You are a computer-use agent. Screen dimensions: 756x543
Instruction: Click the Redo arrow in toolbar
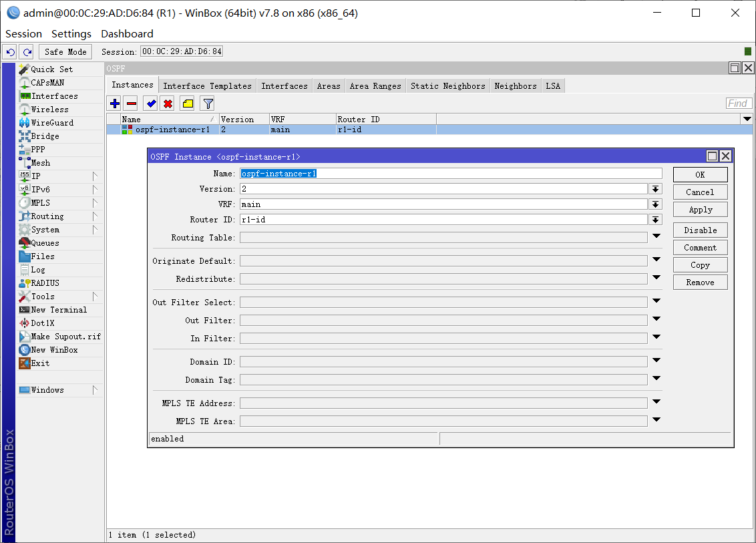[27, 51]
